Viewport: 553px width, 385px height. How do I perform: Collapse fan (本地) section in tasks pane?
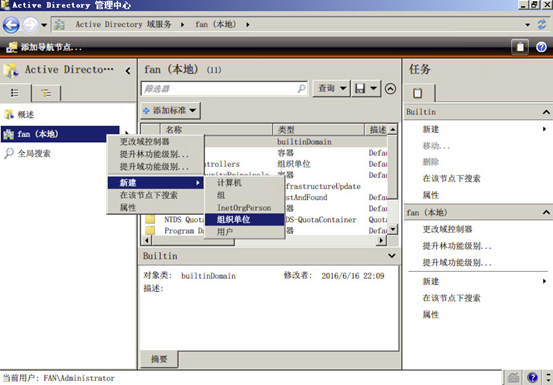click(546, 212)
